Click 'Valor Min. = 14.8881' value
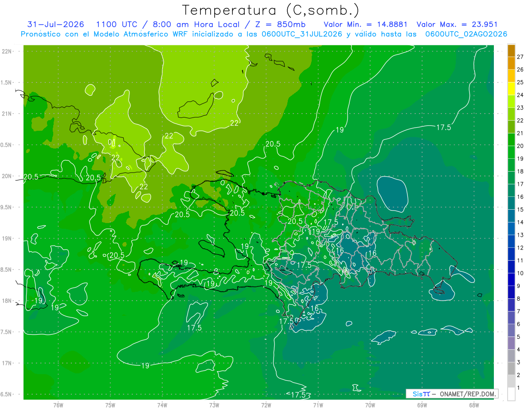Screen dimensions: 532x411 [366, 24]
